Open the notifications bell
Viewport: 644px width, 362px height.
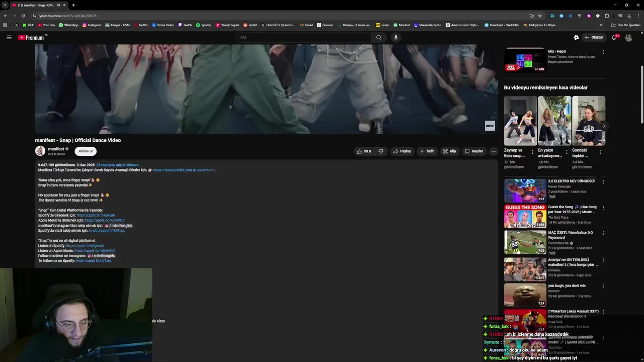[614, 37]
